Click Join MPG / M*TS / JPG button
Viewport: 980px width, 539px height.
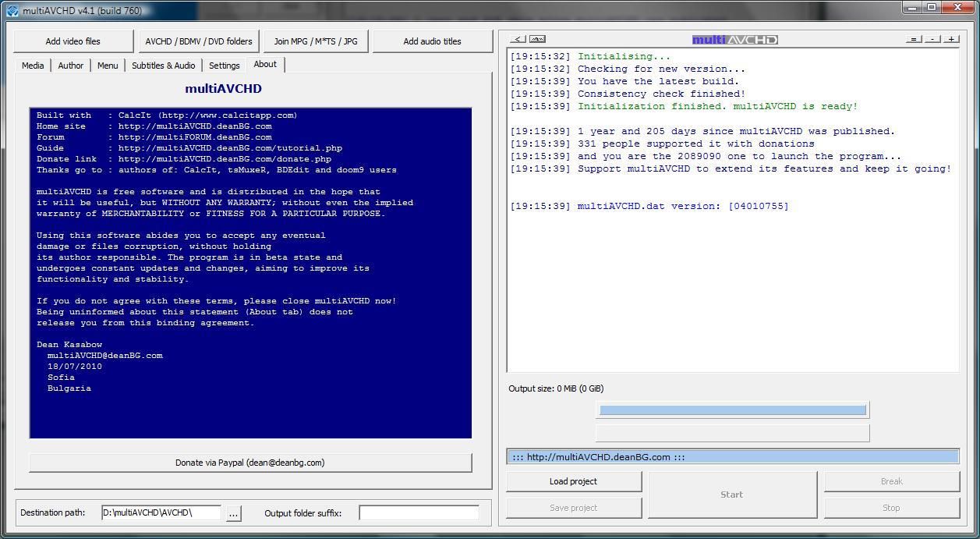[x=316, y=41]
